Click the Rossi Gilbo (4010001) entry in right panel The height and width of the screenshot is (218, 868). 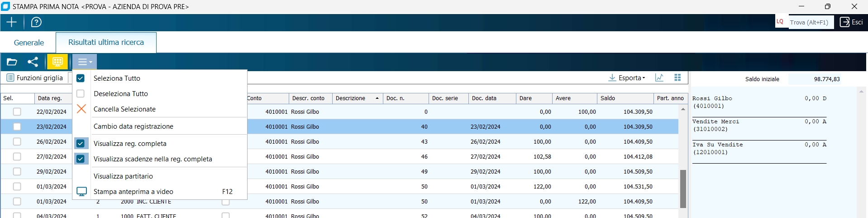759,102
